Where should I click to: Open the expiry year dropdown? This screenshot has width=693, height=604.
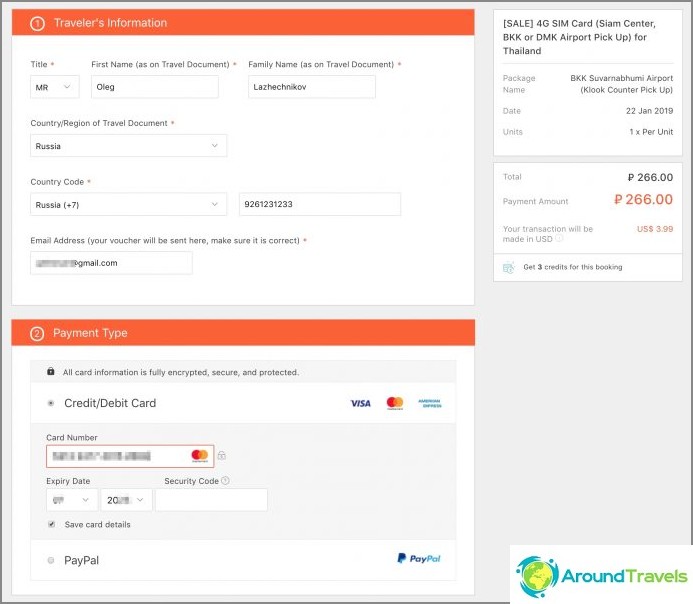126,500
